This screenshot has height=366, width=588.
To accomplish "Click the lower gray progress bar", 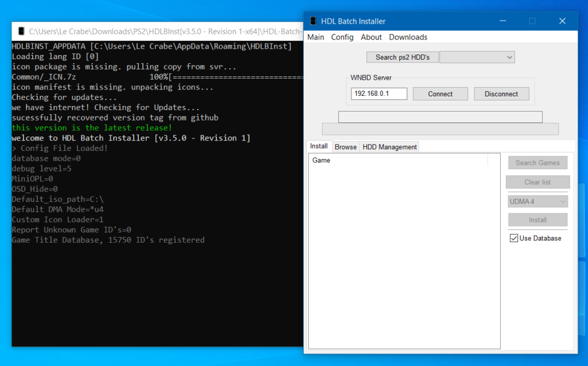I will [440, 129].
